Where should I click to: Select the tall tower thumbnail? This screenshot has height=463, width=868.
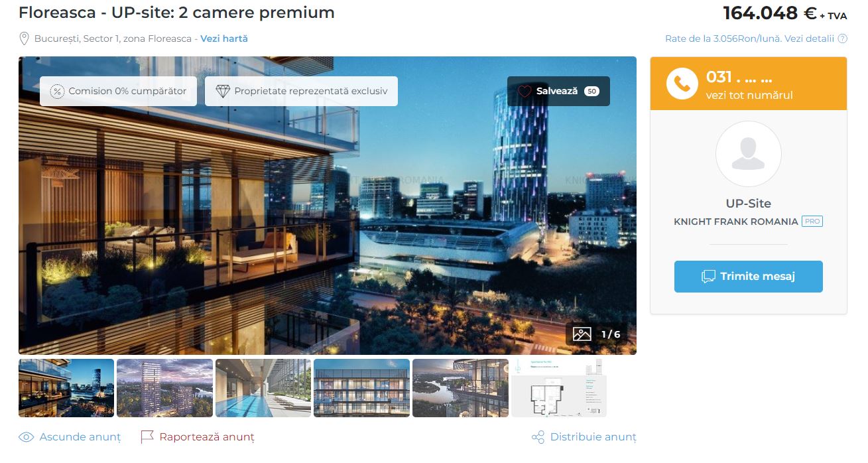164,388
